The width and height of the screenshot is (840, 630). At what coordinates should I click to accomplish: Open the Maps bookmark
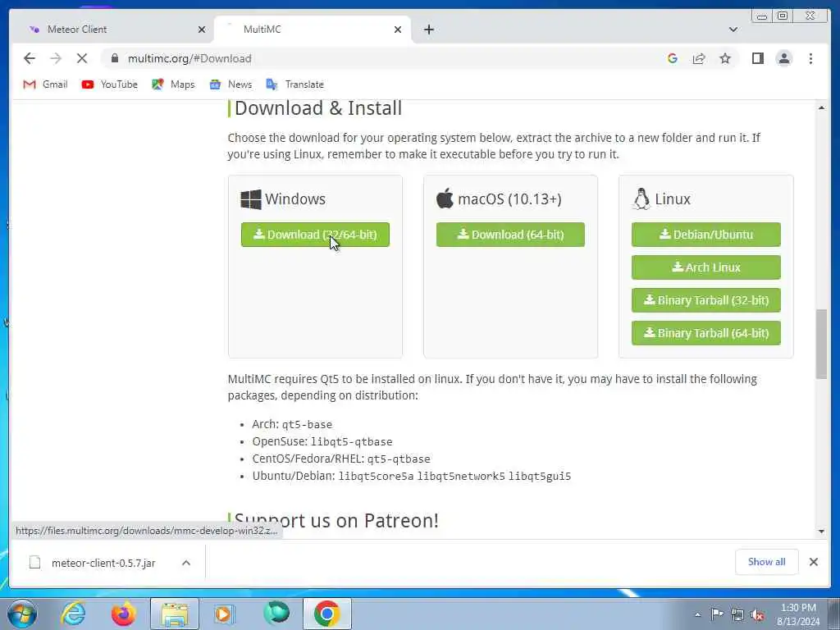pyautogui.click(x=173, y=84)
